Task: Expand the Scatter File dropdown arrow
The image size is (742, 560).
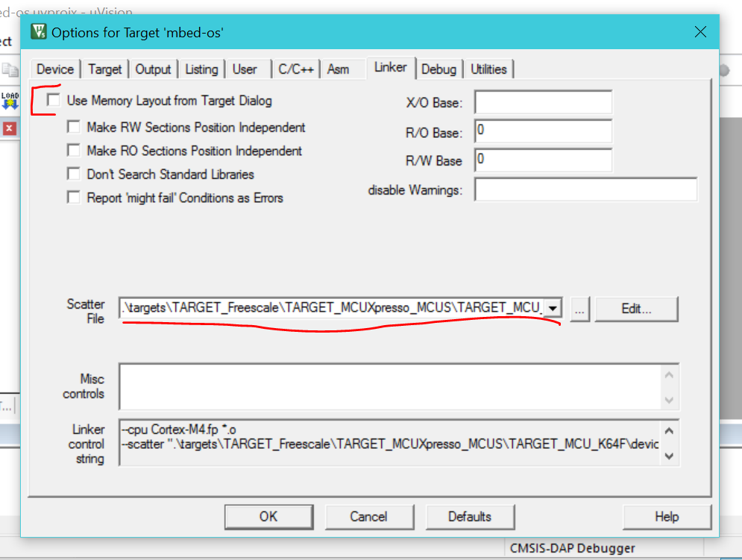Action: click(x=553, y=308)
